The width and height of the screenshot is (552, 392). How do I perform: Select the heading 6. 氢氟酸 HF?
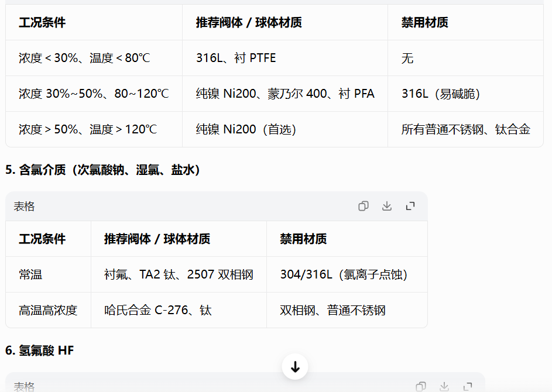(39, 350)
